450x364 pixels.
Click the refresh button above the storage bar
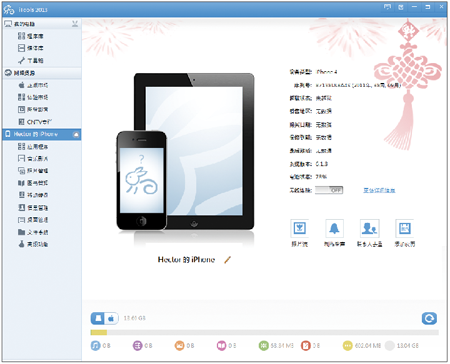[x=429, y=318]
